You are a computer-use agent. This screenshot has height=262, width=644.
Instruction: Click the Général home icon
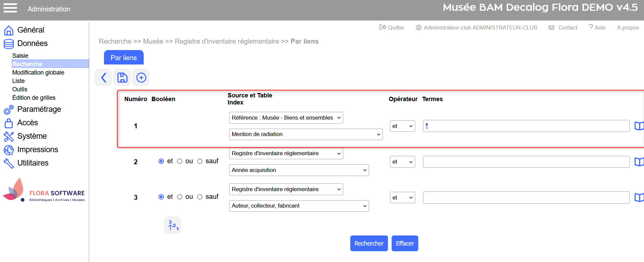point(9,30)
